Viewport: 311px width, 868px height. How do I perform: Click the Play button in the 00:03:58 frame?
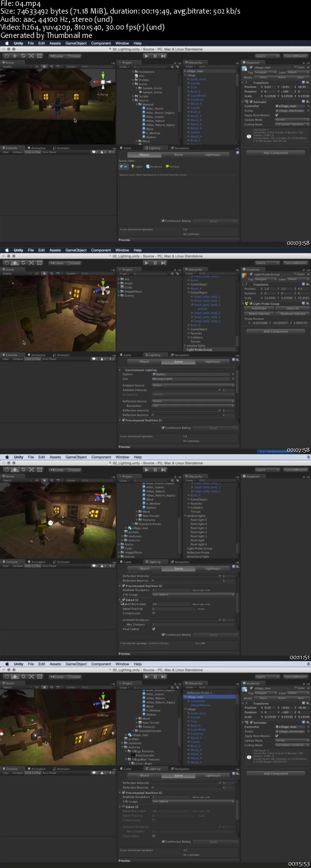point(147,56)
